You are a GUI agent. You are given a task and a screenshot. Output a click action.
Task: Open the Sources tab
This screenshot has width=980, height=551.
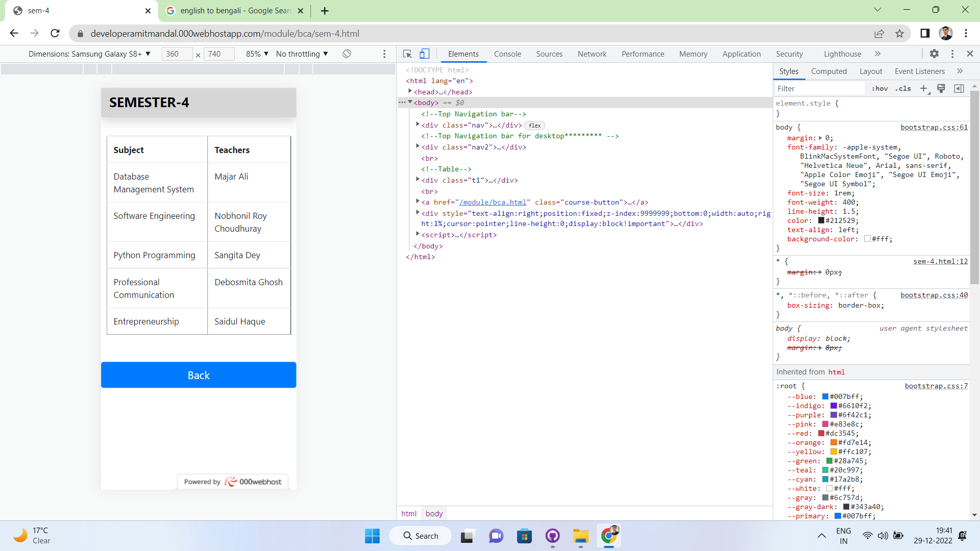(x=549, y=54)
